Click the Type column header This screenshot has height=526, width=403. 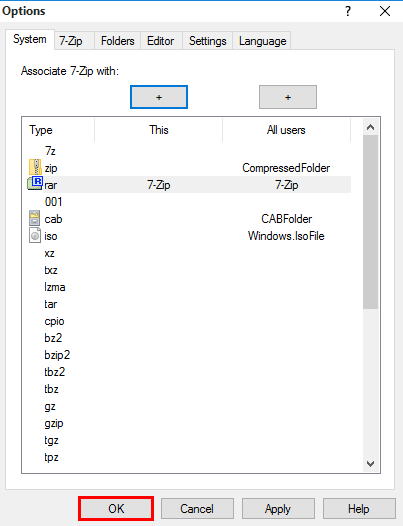[x=59, y=130]
